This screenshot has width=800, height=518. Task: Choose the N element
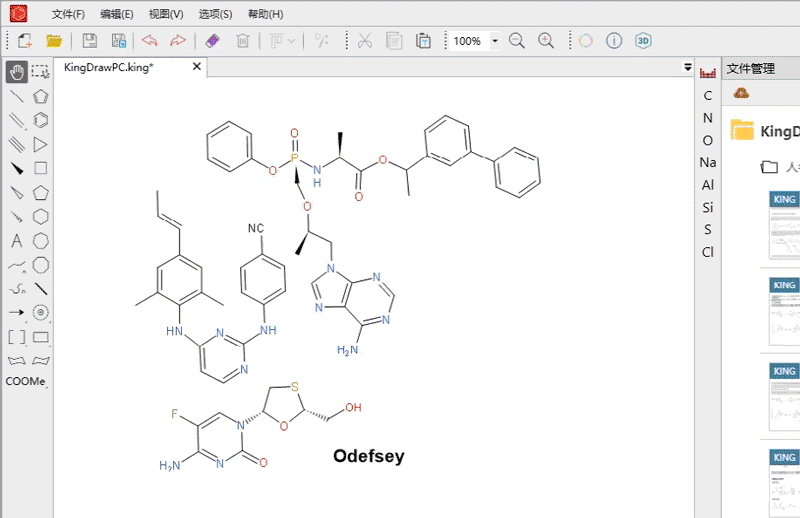708,118
